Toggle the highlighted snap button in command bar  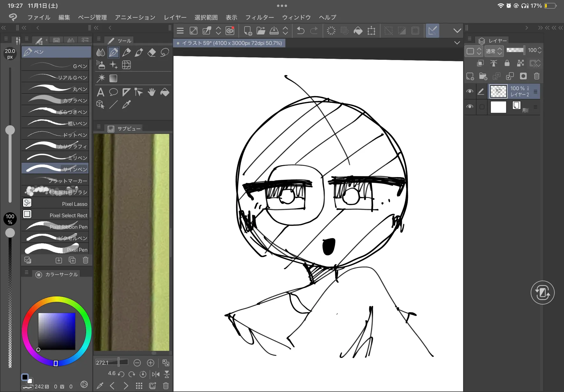432,31
